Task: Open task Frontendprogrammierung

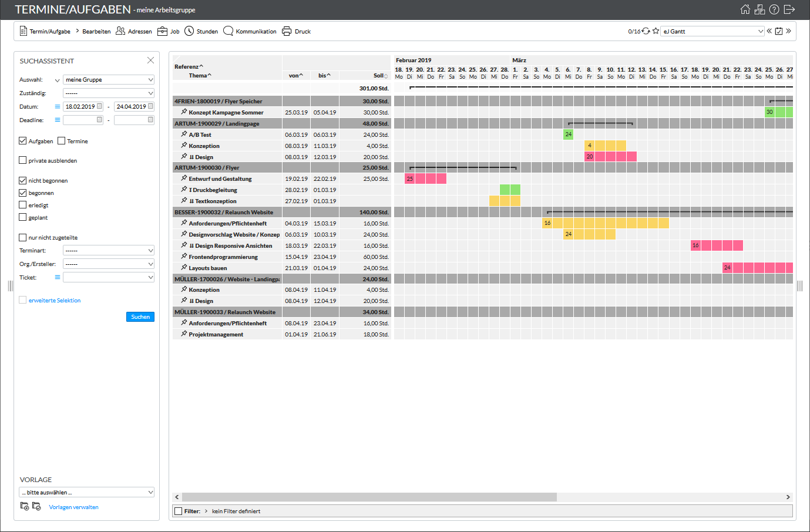Action: 223,257
